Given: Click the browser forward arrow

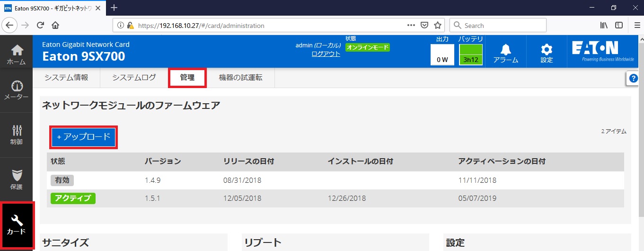Looking at the screenshot, I should click(x=25, y=25).
